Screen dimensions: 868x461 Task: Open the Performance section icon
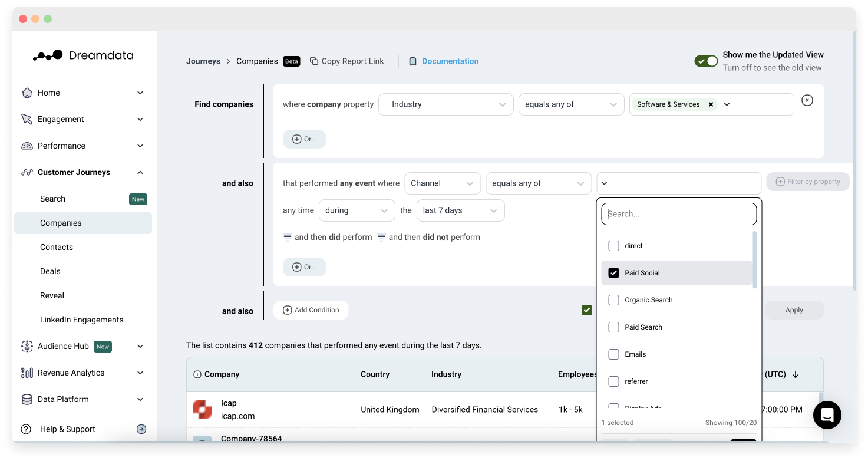click(x=27, y=146)
